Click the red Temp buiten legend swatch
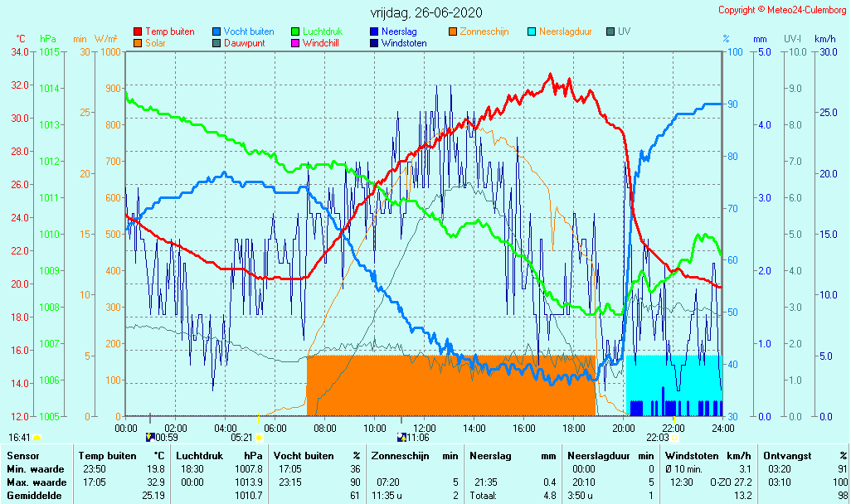 coord(138,32)
